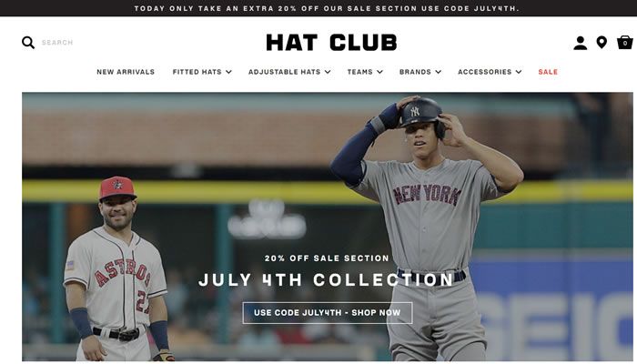Expand the Adjustable Hats chevron
The height and width of the screenshot is (364, 637).
(328, 72)
